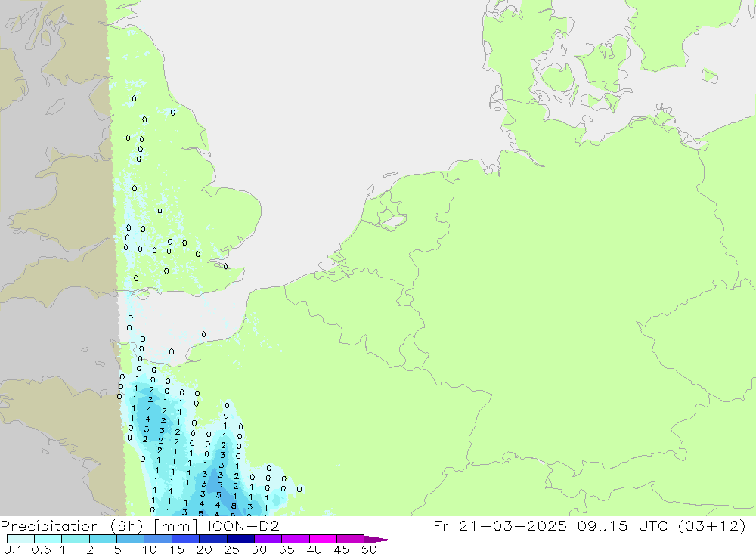Screen dimensions: 756x554
Task: Click the legend label '20'
Action: point(204,549)
